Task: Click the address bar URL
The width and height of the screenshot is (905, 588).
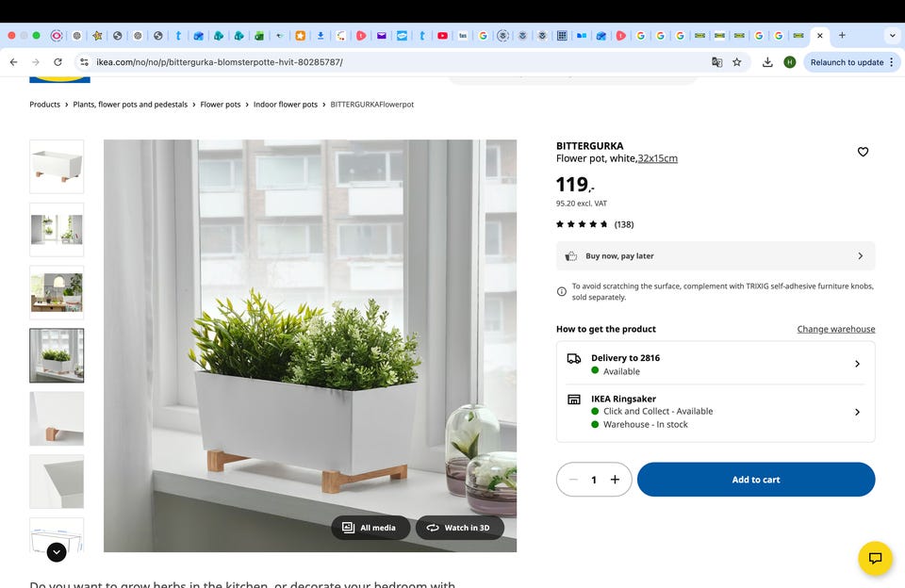Action: 220,62
